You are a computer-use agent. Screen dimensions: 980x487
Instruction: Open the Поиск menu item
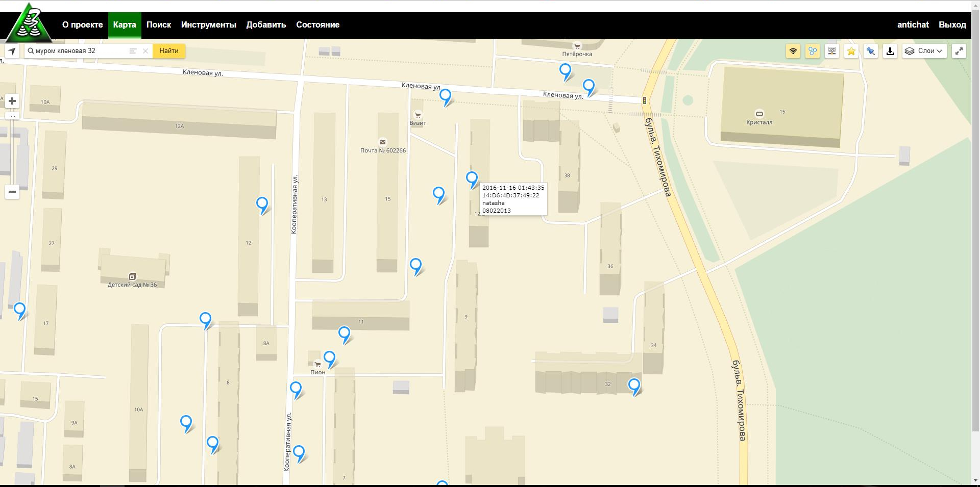click(158, 24)
